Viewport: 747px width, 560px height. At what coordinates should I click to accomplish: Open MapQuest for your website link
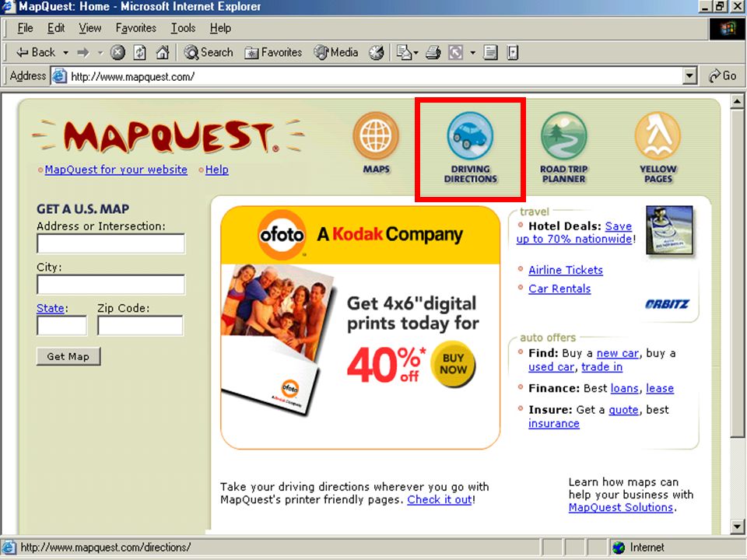point(116,170)
